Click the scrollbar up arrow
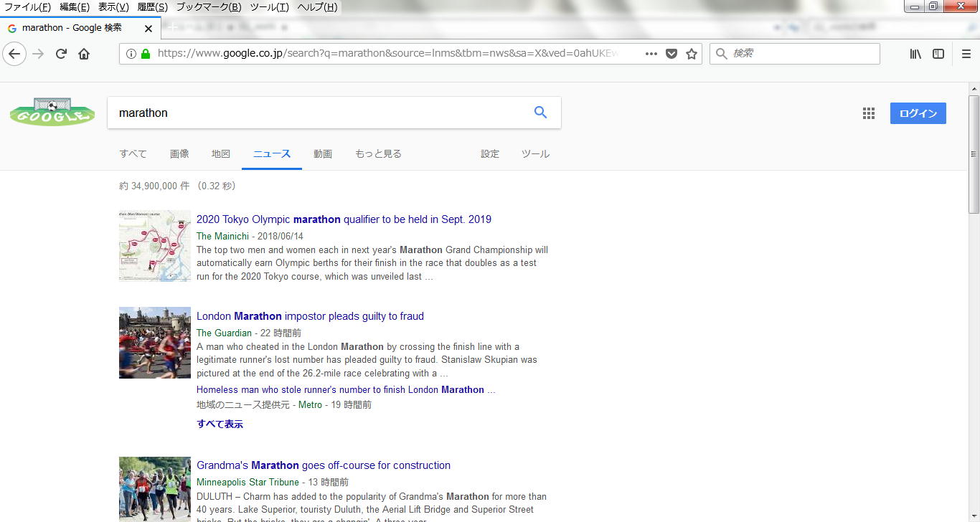The width and height of the screenshot is (980, 522). point(974,87)
